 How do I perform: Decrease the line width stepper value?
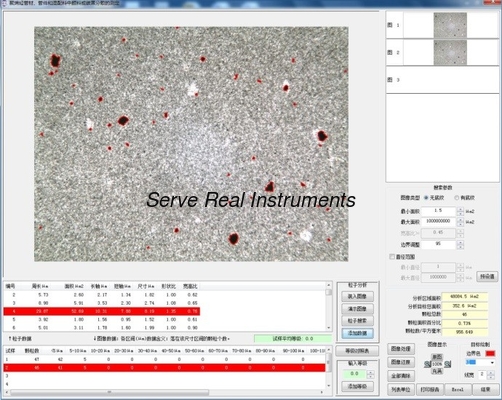(x=491, y=377)
